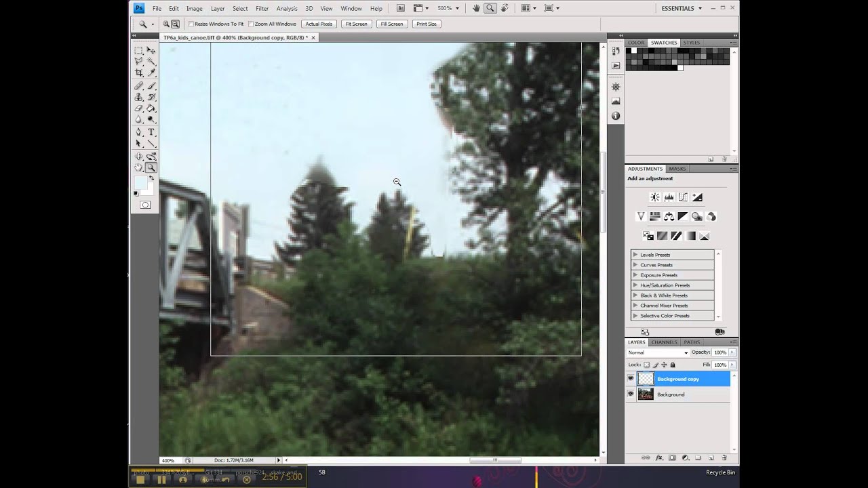Expand Curves Presets

click(635, 265)
